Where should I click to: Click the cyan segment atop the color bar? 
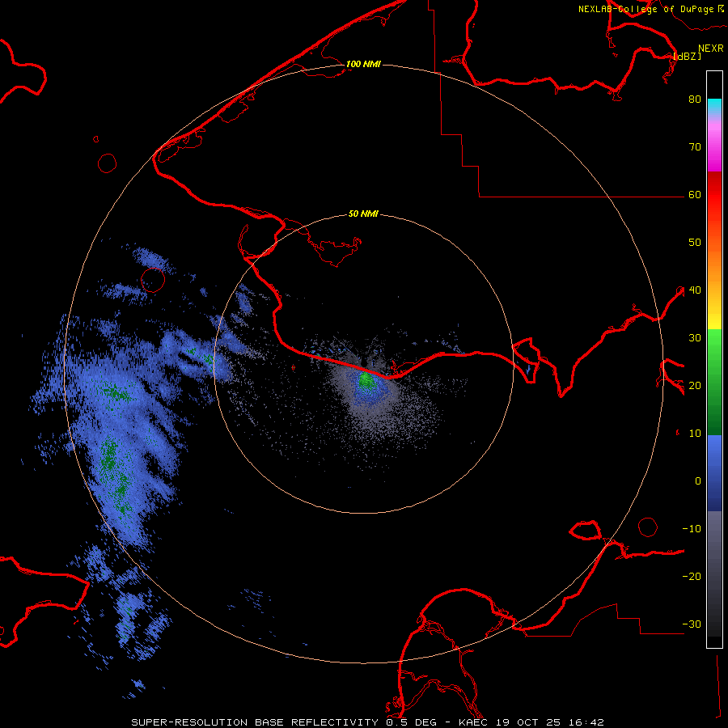click(714, 107)
